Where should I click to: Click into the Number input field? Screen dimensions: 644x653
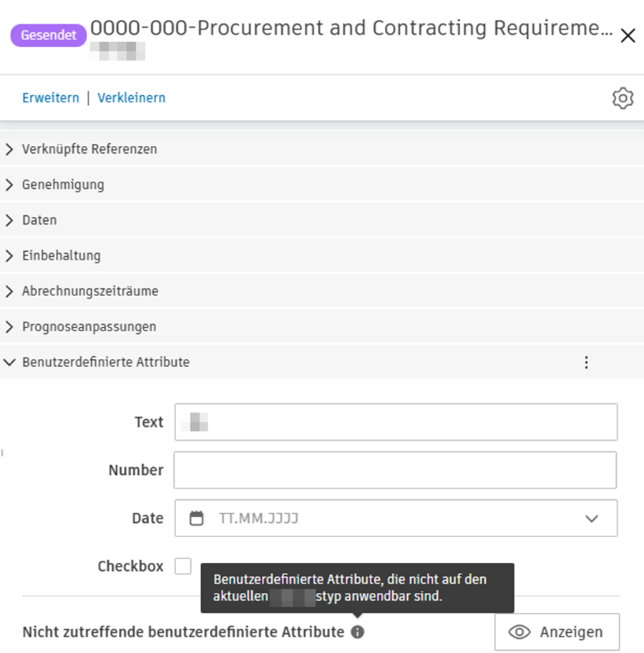[x=396, y=470]
